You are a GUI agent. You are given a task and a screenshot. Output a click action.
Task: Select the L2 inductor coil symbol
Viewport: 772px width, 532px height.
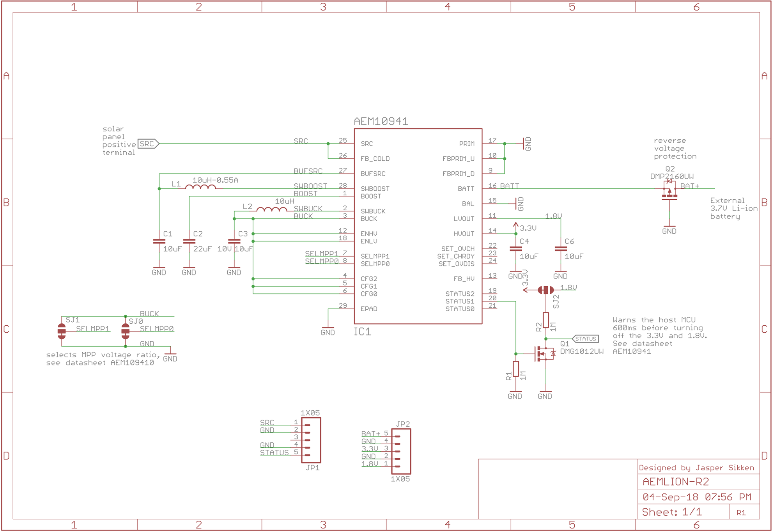pos(272,210)
